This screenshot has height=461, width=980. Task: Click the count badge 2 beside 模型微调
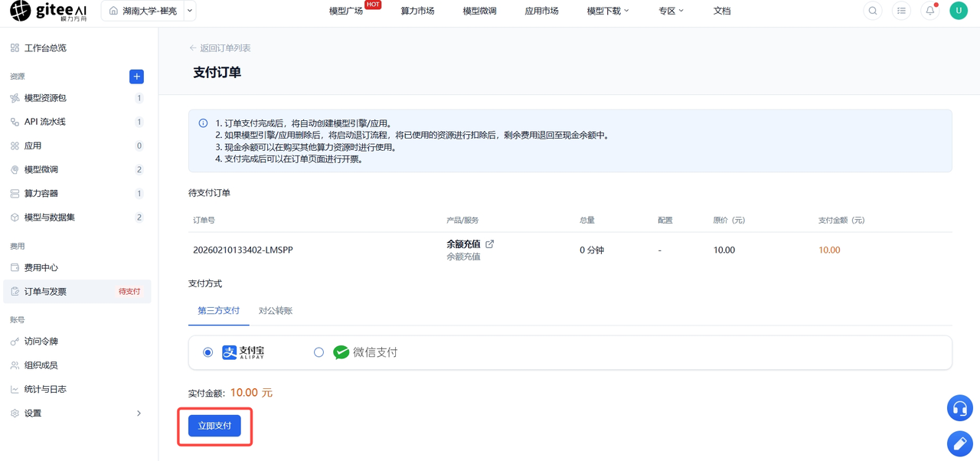(x=139, y=170)
